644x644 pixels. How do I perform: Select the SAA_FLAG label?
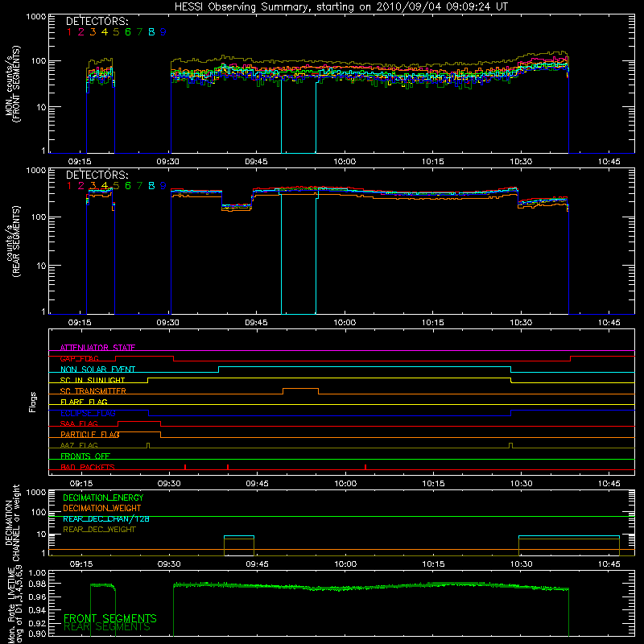79,423
